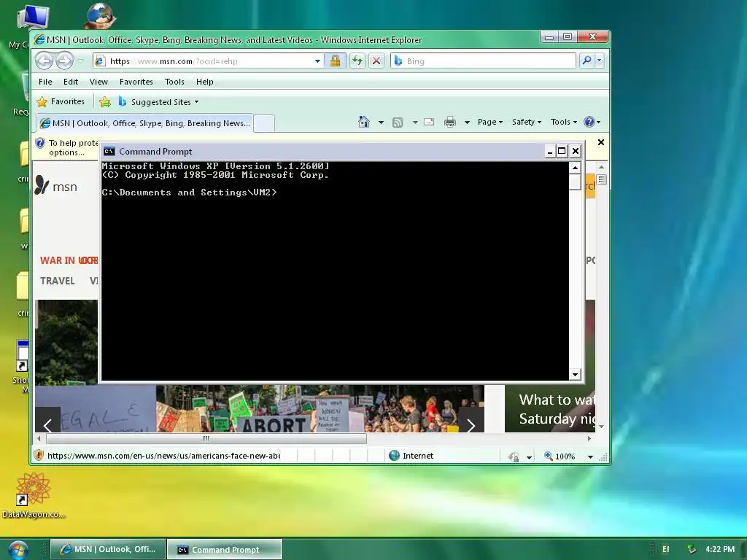Open the WAR IN headline link
The image size is (747, 560).
pyautogui.click(x=69, y=260)
